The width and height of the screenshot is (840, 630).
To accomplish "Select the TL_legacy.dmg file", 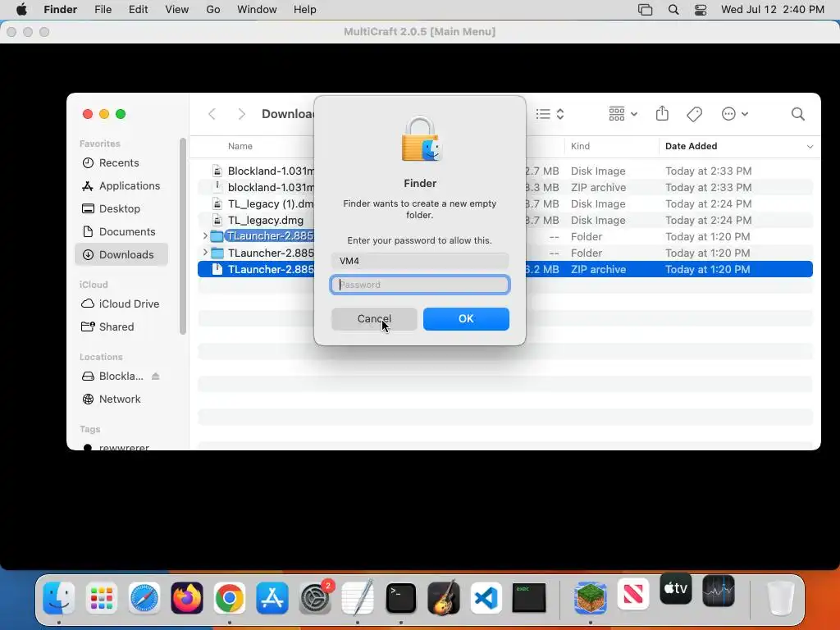I will click(505, 220).
